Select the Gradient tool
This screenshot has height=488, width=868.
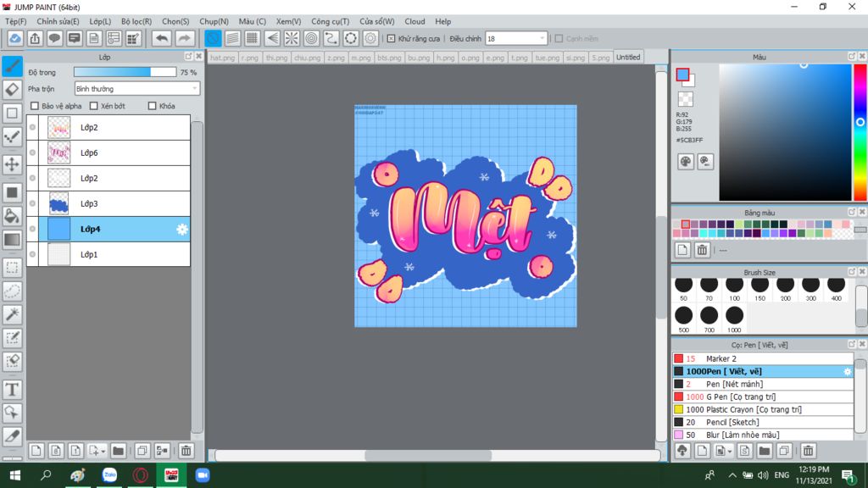tap(12, 240)
